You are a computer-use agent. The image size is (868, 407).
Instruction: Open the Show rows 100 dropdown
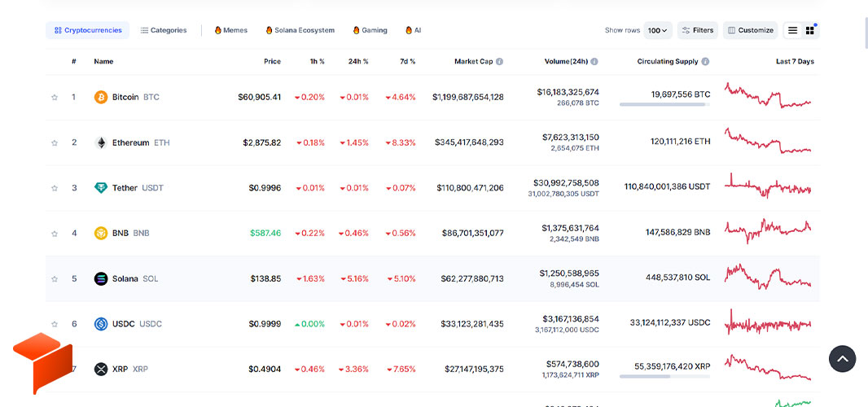(x=658, y=30)
